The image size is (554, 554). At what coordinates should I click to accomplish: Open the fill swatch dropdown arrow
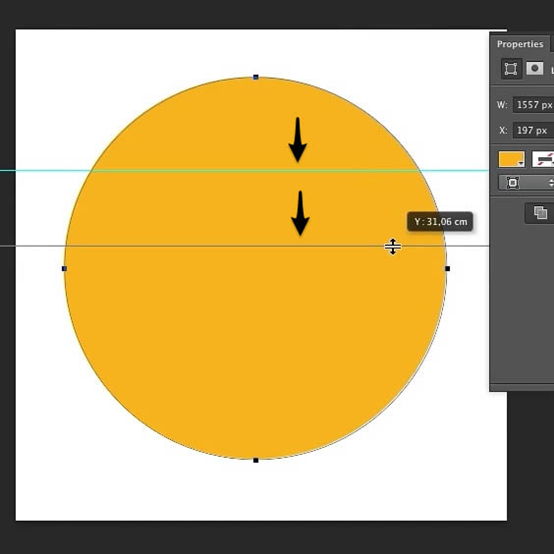(x=520, y=163)
